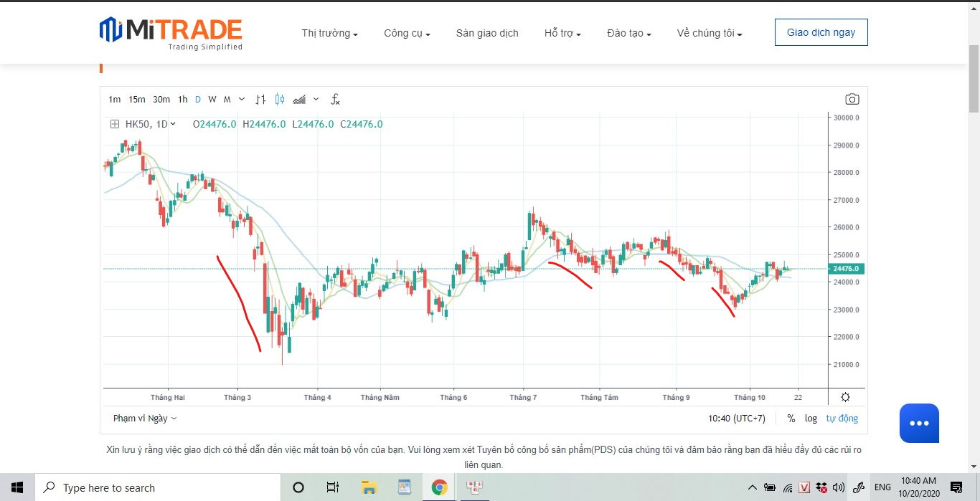This screenshot has height=501, width=980.
Task: Switch to the 15m timeframe
Action: point(137,100)
